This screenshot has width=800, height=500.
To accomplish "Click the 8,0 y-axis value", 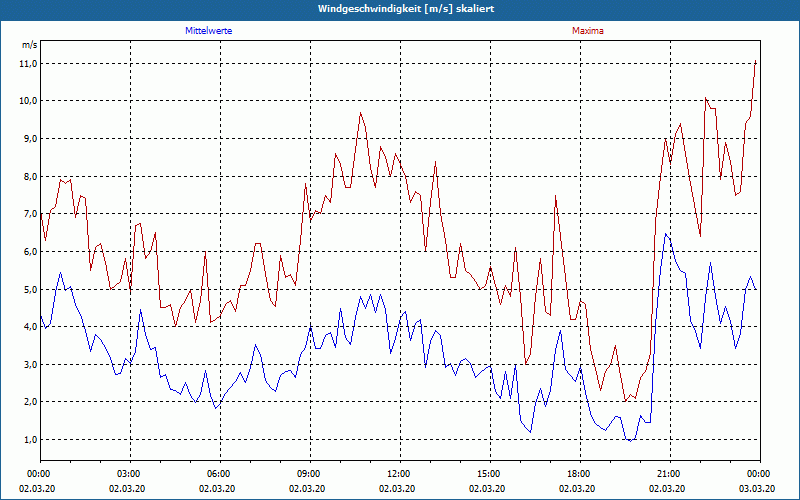I will 30,177.
